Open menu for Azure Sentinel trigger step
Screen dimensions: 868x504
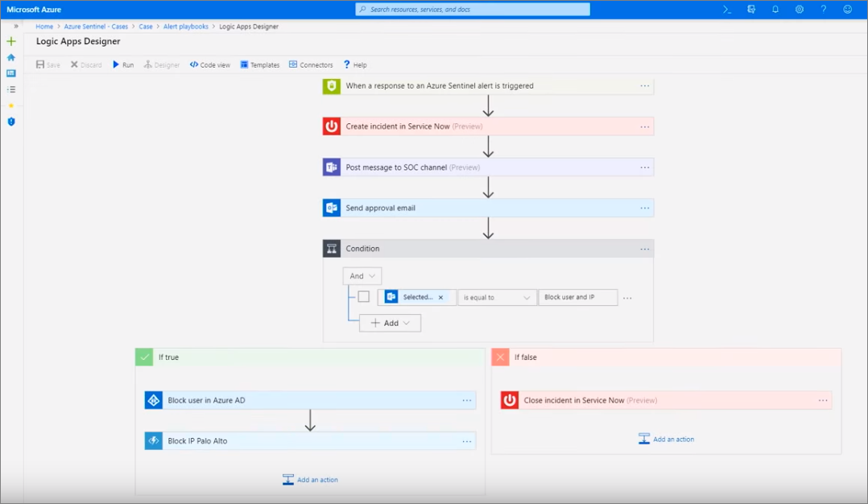645,86
